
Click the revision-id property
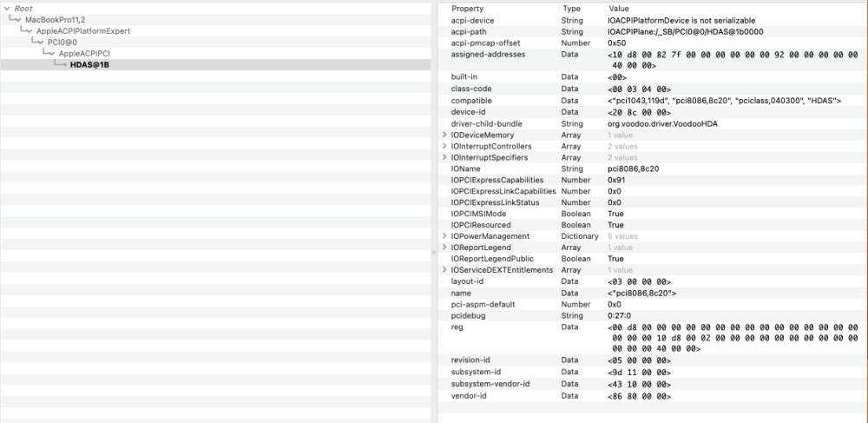(470, 360)
